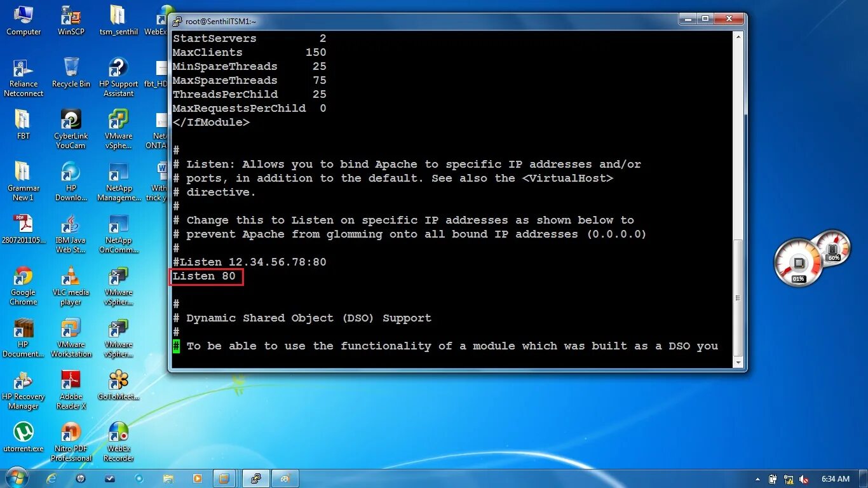This screenshot has height=488, width=868.
Task: Launch WebEx Recorder
Action: click(x=119, y=442)
